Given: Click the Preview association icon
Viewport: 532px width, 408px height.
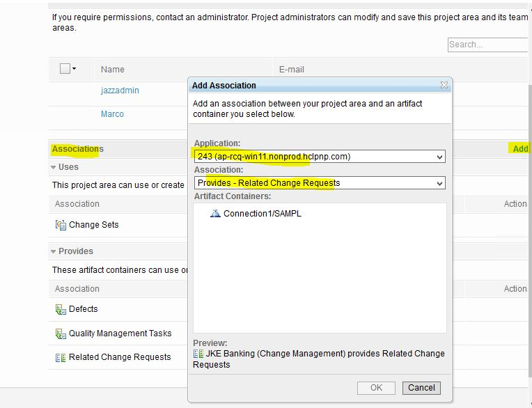Looking at the screenshot, I should [198, 354].
